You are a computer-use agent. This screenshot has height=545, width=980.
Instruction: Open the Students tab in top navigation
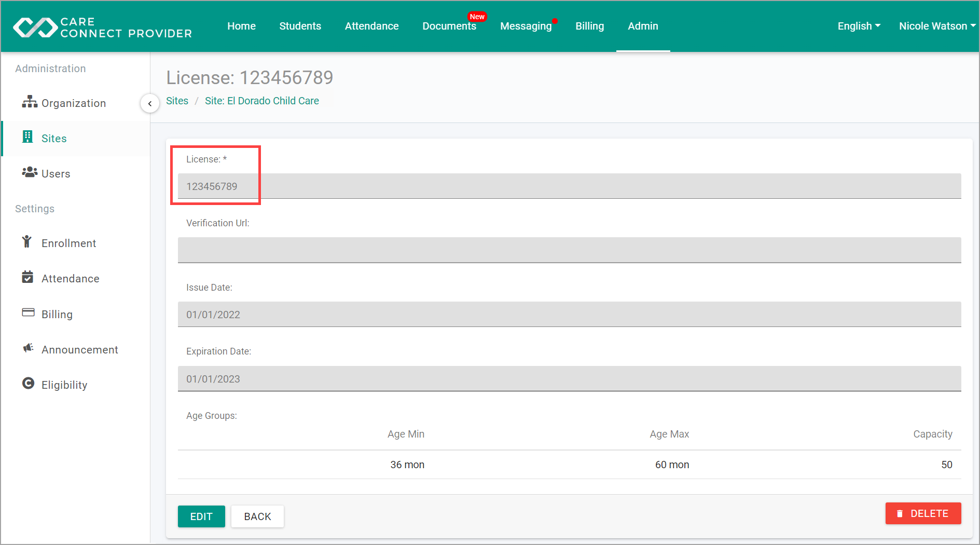click(x=300, y=26)
